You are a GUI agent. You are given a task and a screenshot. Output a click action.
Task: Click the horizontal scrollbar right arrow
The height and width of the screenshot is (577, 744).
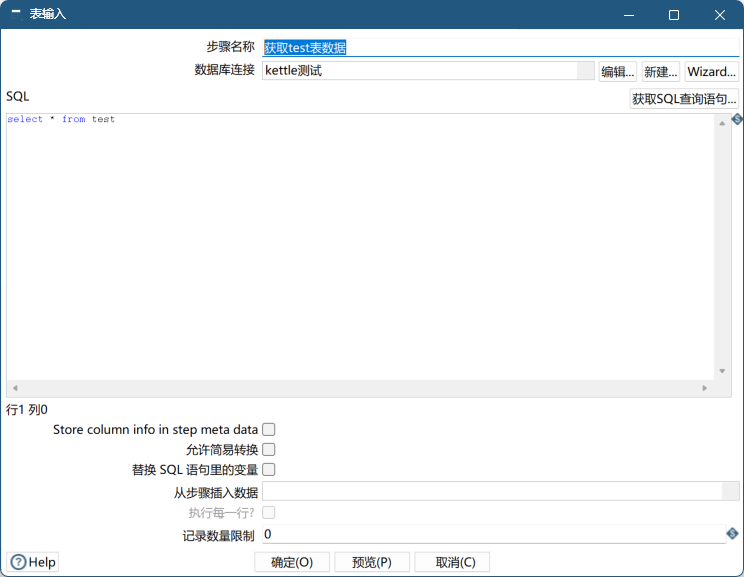click(x=705, y=388)
